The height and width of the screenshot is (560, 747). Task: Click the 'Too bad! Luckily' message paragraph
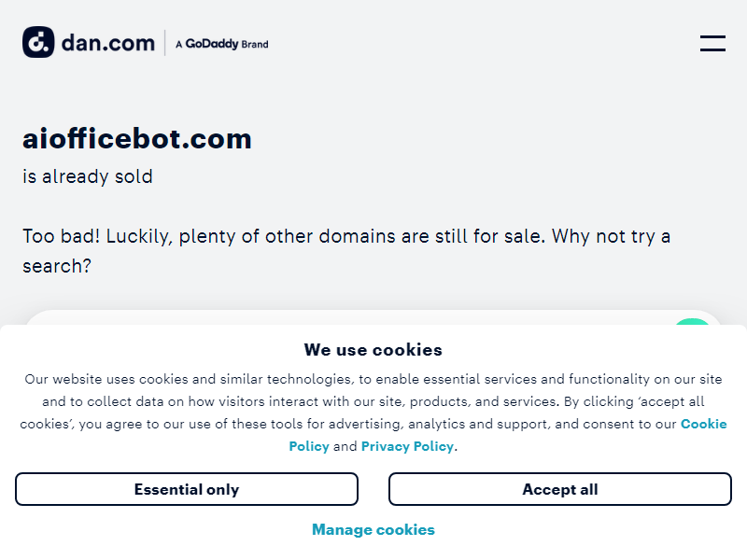[x=346, y=236]
